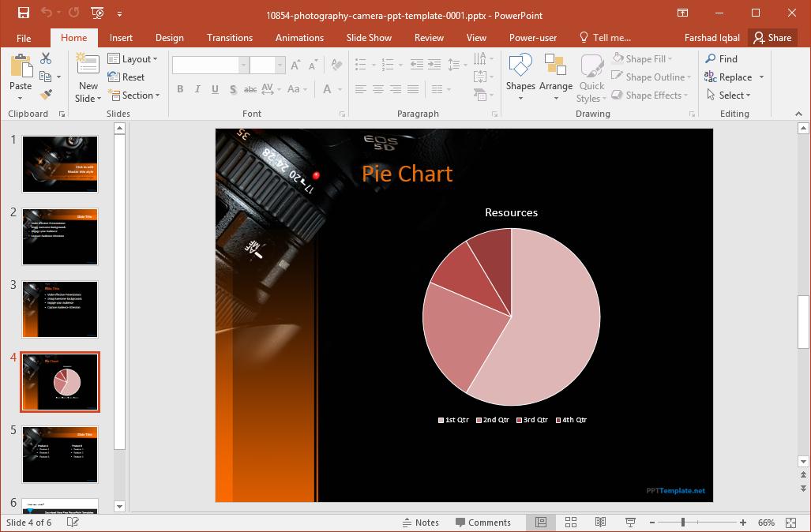Screen dimensions: 811x532
Task: Start Slide Show from status bar icon
Action: click(x=630, y=523)
